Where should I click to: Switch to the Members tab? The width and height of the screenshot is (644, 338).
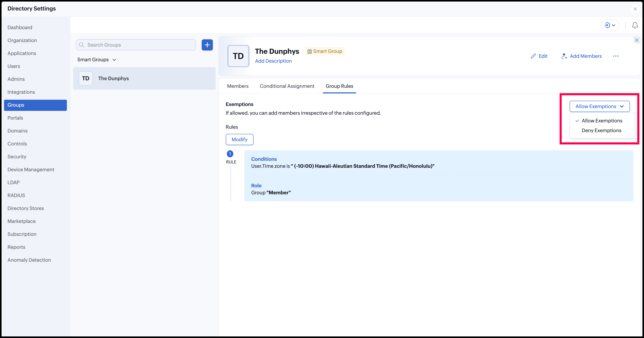point(237,86)
